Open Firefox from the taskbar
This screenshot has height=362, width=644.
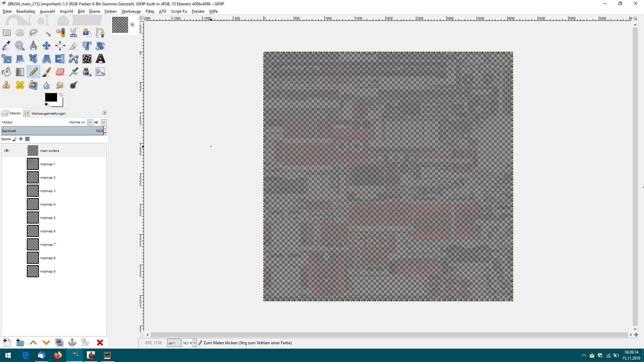point(58,355)
